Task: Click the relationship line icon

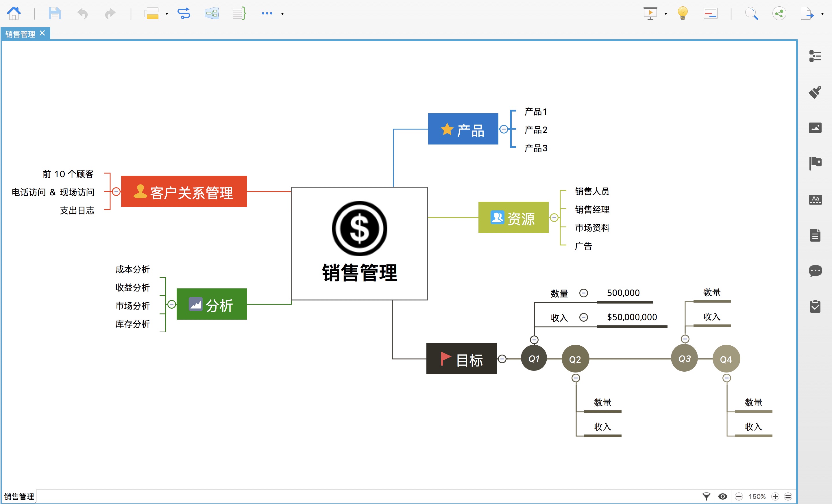Action: (x=184, y=14)
